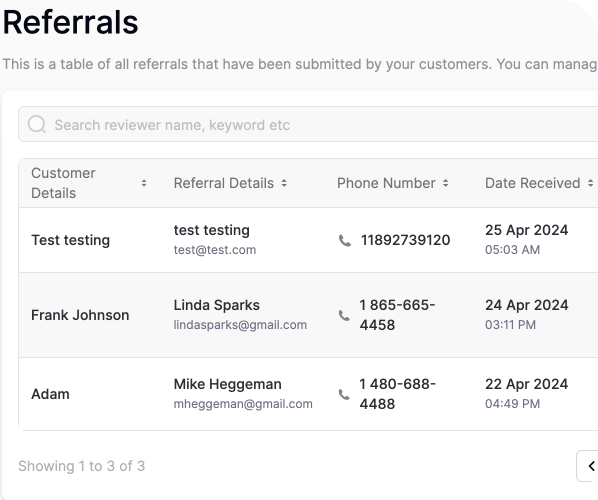
Task: Click the lindasparks@gmail.com email
Action: [x=240, y=325]
